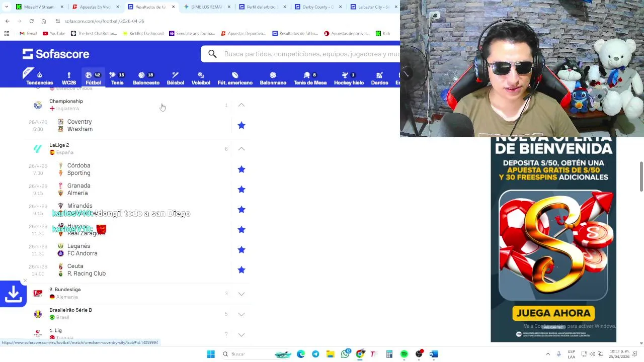
Task: Open Hockey hielo section
Action: click(x=349, y=78)
